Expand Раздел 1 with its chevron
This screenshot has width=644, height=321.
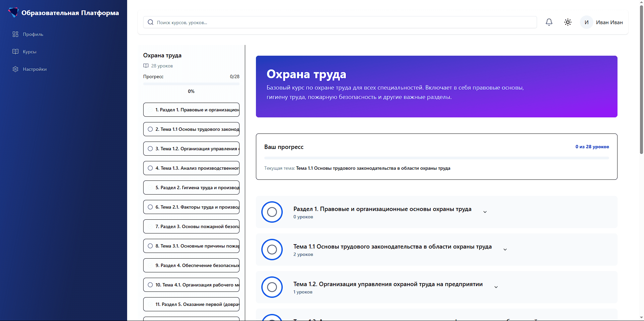coord(485,212)
